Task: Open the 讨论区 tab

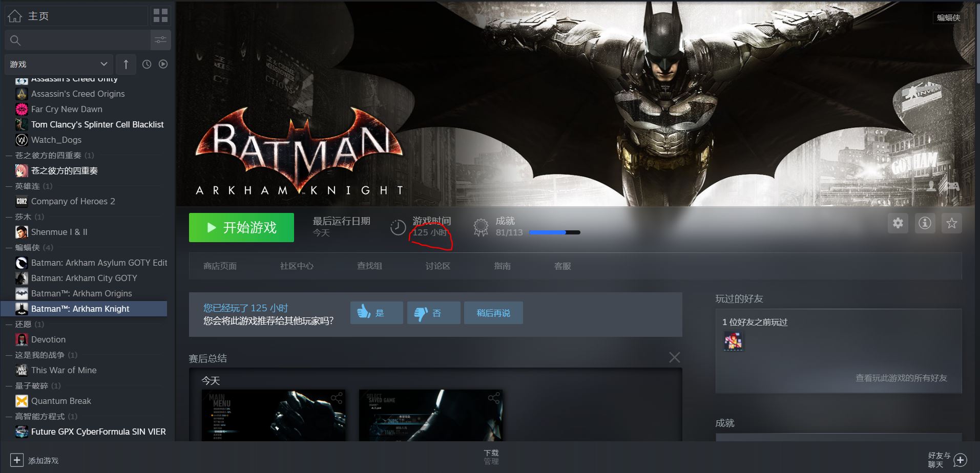Action: (437, 266)
